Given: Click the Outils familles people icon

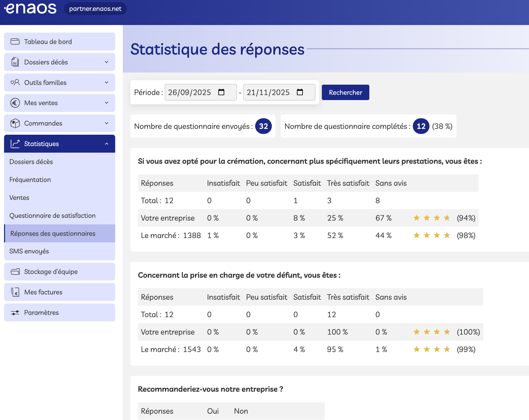Looking at the screenshot, I should coord(15,82).
